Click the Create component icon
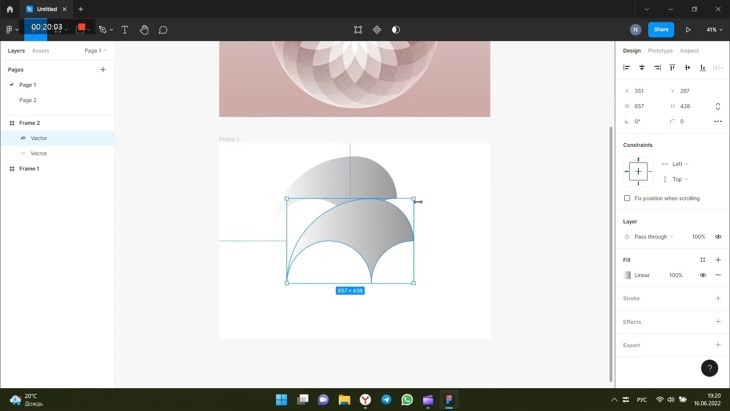 377,30
